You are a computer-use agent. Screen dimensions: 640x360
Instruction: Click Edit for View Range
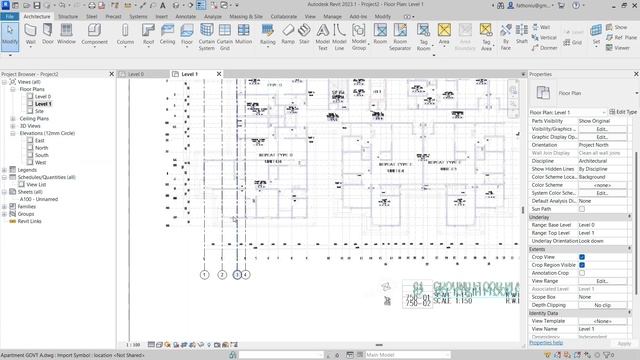[x=602, y=281]
